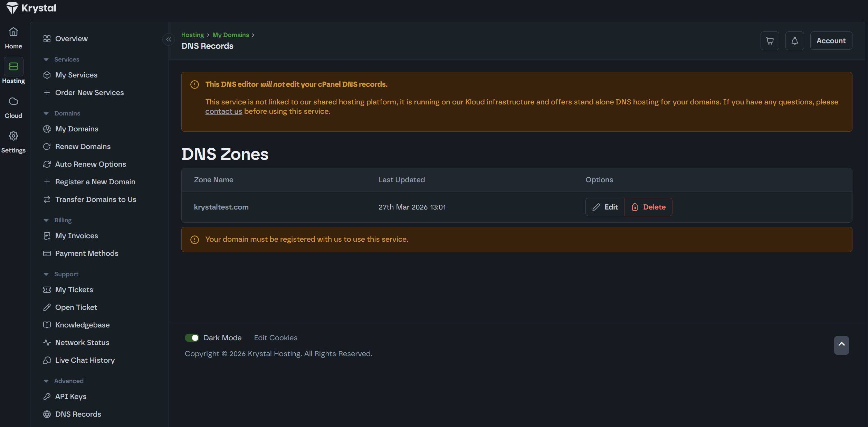Collapse the Support section
The width and height of the screenshot is (868, 427).
coord(46,274)
